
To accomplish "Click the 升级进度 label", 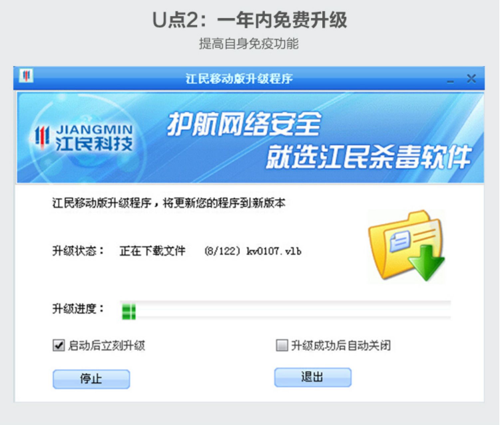I will [x=78, y=308].
